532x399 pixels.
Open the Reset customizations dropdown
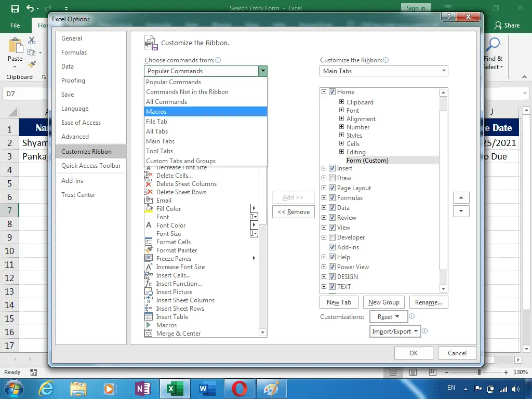tap(389, 316)
